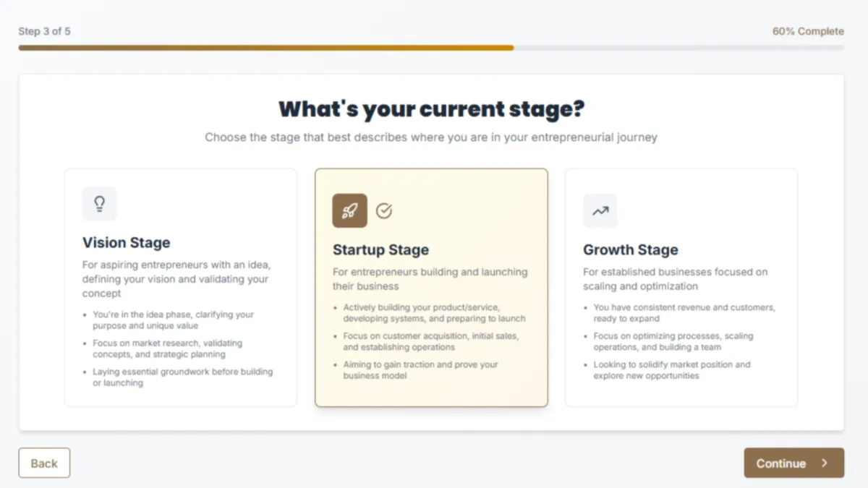Click the Vision Stage bullet about market research
The height and width of the screenshot is (488, 868).
click(x=167, y=348)
